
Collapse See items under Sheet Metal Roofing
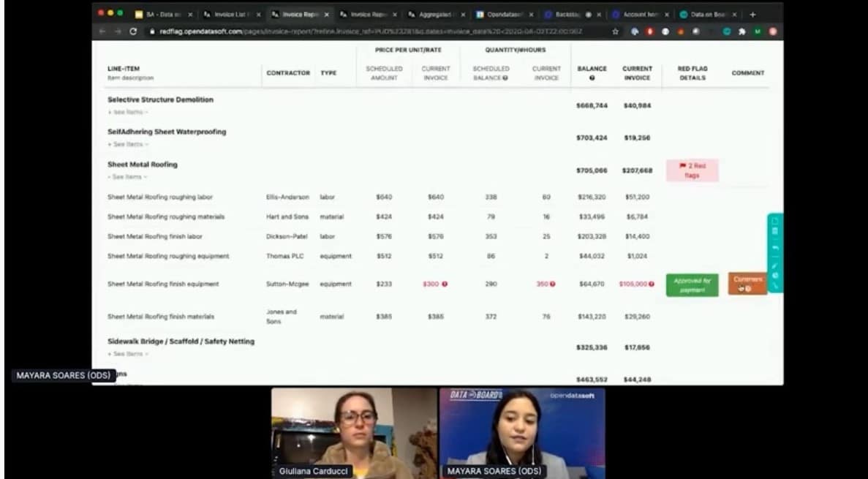(127, 177)
